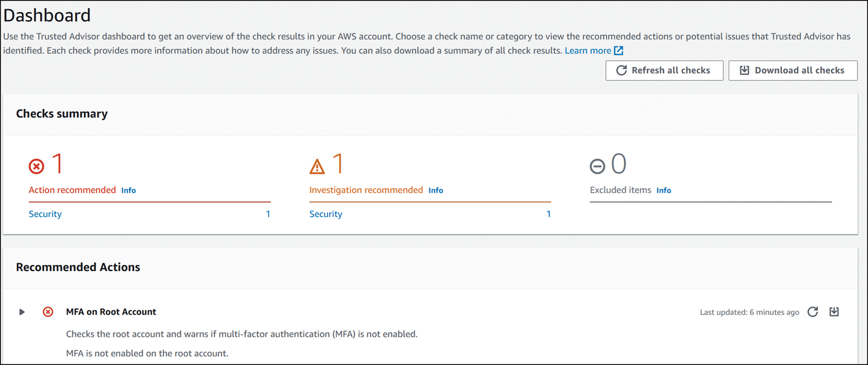Click the red Action recommended error icon
This screenshot has width=868, height=365.
tap(36, 167)
